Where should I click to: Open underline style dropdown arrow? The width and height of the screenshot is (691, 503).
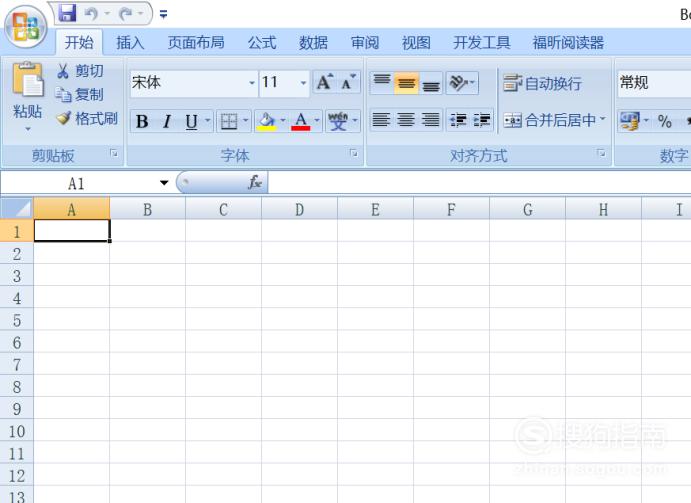208,120
